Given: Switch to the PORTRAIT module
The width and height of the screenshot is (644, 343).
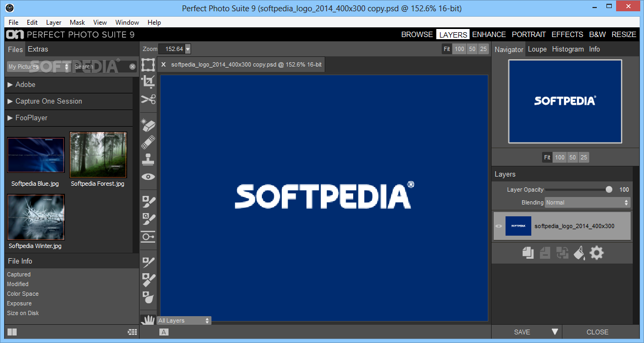Looking at the screenshot, I should click(x=529, y=34).
